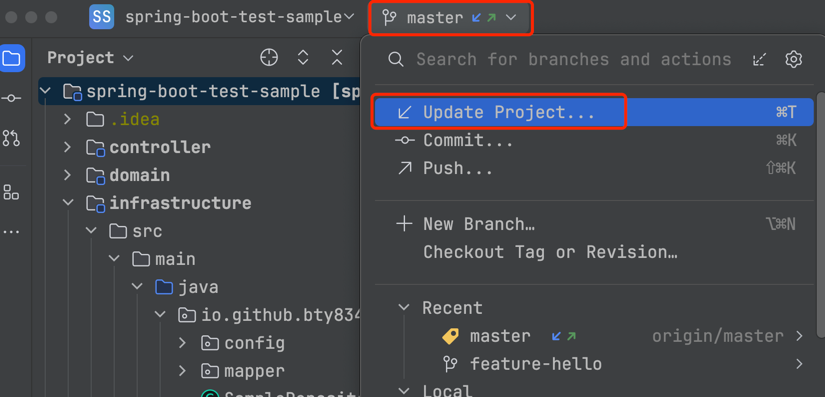Select Checkout Tag or Revision… item

tap(594, 252)
